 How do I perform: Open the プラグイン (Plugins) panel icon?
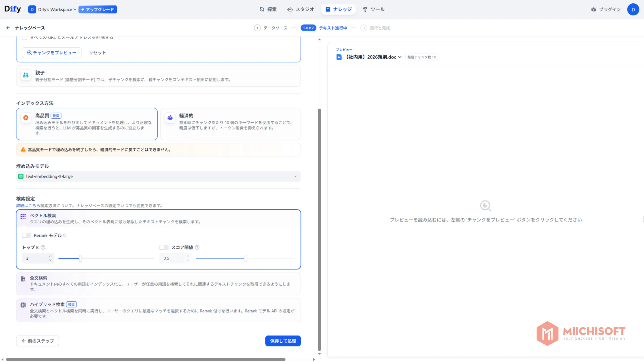point(594,9)
